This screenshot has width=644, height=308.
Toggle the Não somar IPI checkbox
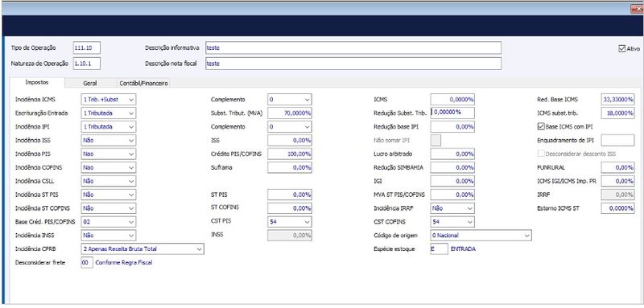(x=436, y=140)
